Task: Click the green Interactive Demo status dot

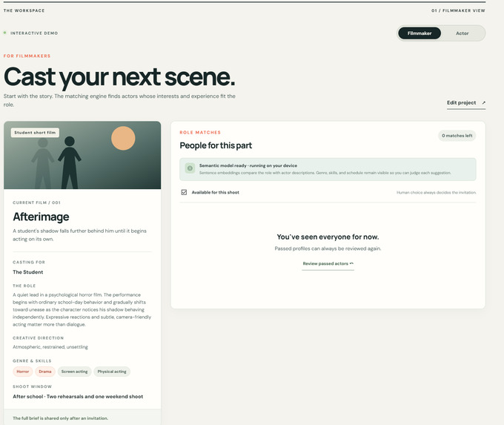Action: (x=5, y=33)
